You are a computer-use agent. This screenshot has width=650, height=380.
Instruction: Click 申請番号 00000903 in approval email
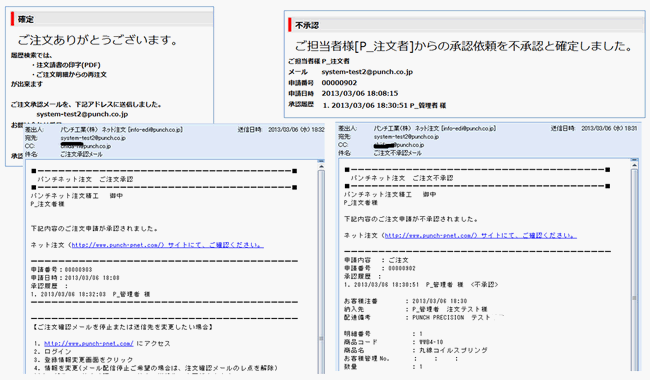[61, 269]
